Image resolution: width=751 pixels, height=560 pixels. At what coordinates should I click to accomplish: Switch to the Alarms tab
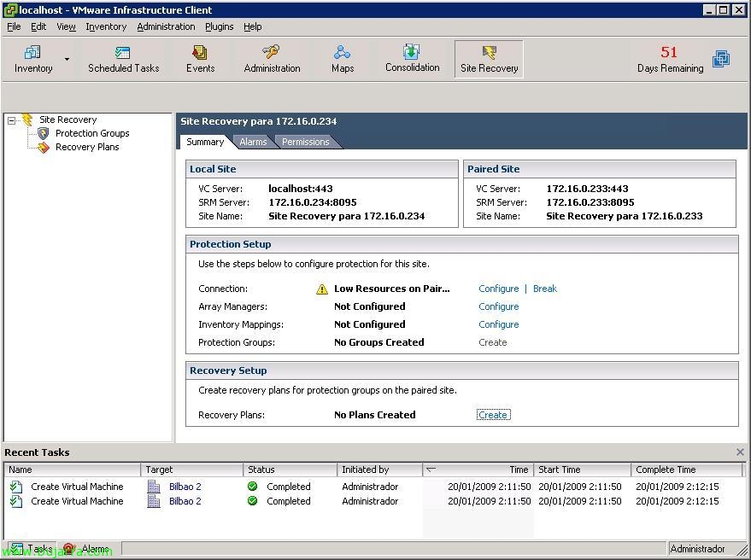pyautogui.click(x=253, y=142)
